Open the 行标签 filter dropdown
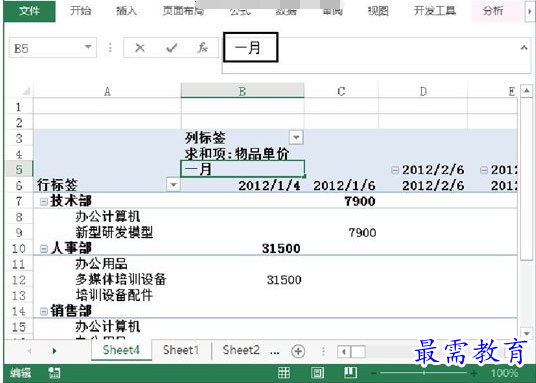The width and height of the screenshot is (536, 383). coord(173,185)
